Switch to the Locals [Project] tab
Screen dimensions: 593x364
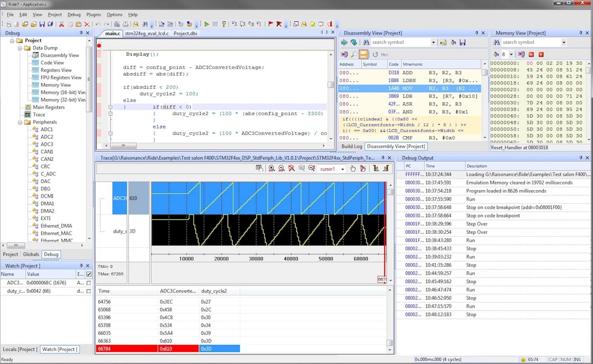click(20, 349)
